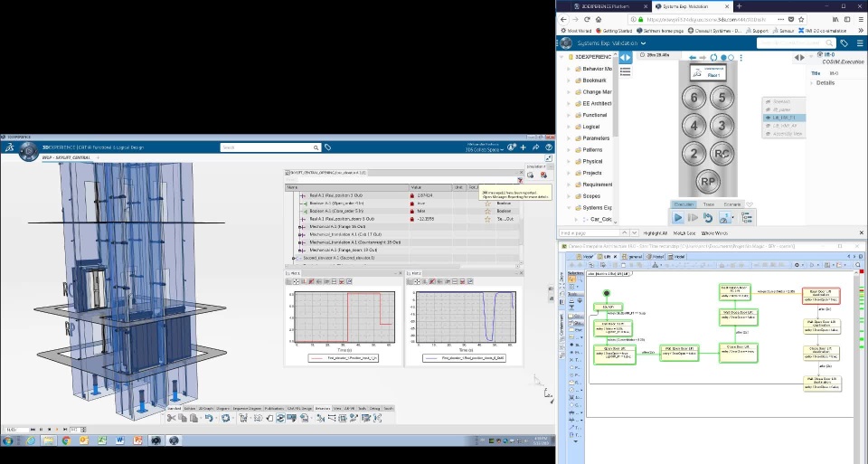Expand the EE Architect folder

[x=569, y=103]
